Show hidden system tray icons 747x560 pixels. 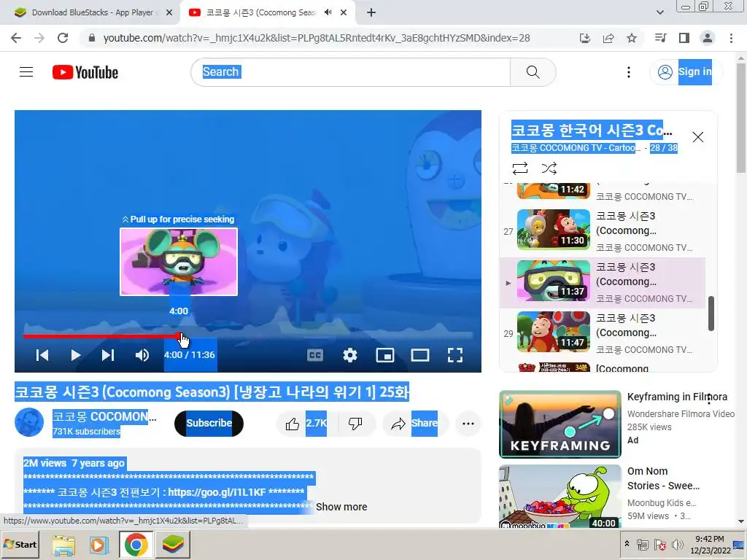click(627, 544)
